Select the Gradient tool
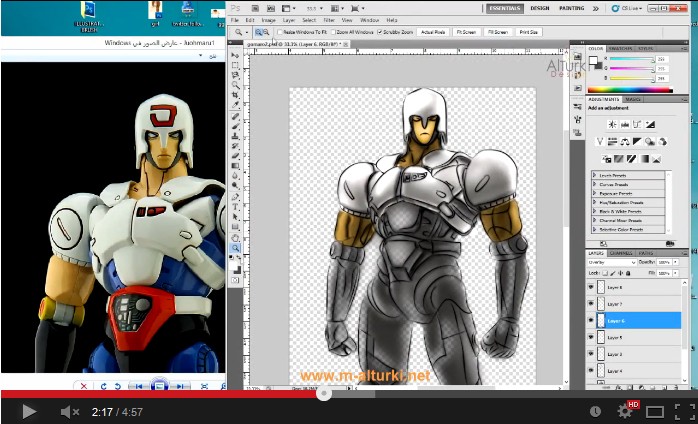Viewport: 698px width, 424px height. click(x=235, y=166)
